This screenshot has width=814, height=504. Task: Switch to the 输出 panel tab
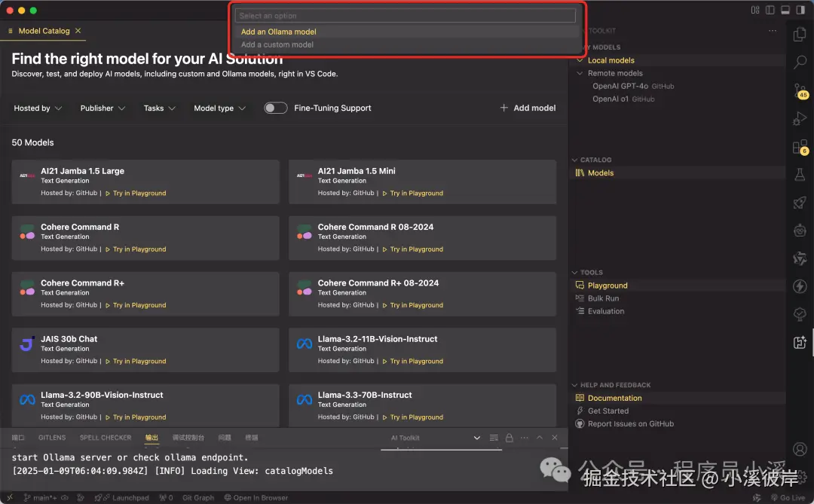click(x=151, y=438)
